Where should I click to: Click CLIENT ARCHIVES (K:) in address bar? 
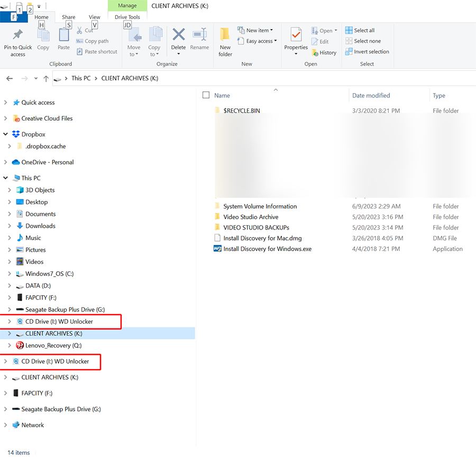coord(130,78)
